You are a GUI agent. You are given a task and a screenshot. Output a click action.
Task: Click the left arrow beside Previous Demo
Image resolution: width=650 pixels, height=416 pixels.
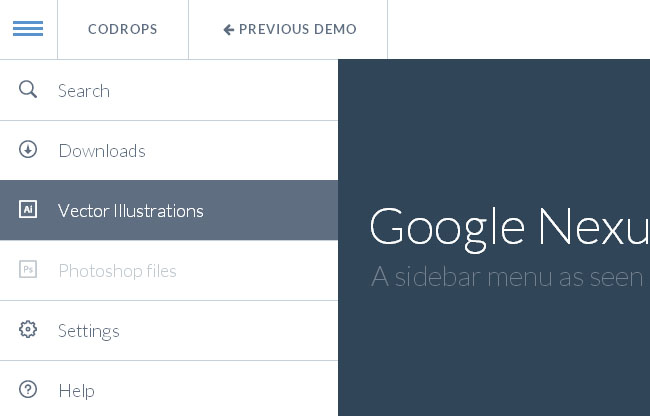228,30
